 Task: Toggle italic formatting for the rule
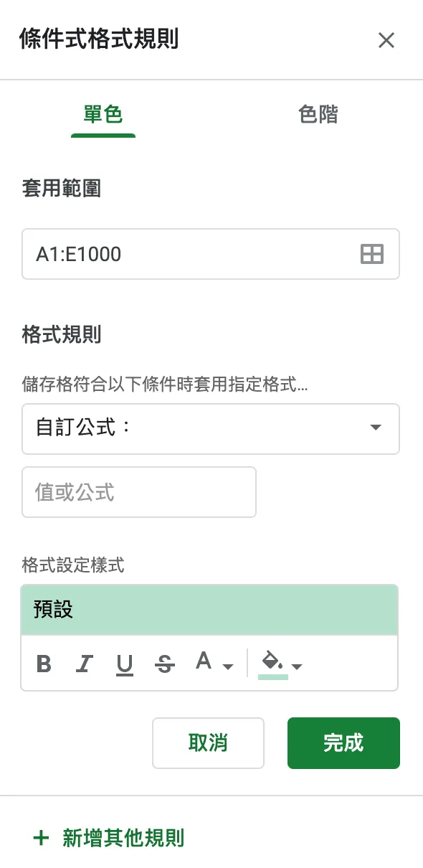click(84, 664)
